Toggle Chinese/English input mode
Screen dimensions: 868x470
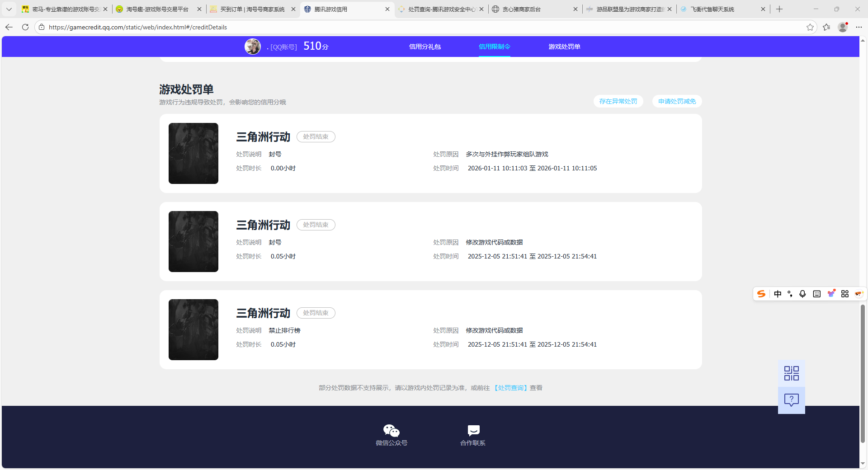778,294
